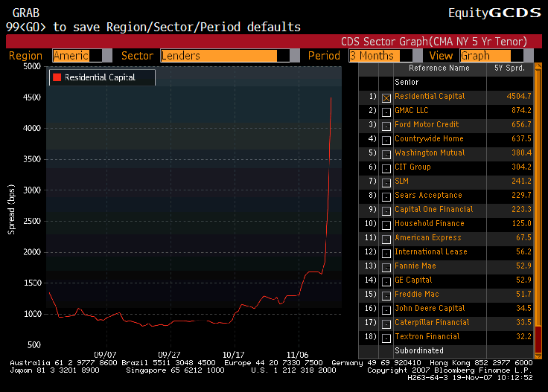The image size is (548, 392).
Task: Open CIT Group reference name
Action: [x=412, y=167]
